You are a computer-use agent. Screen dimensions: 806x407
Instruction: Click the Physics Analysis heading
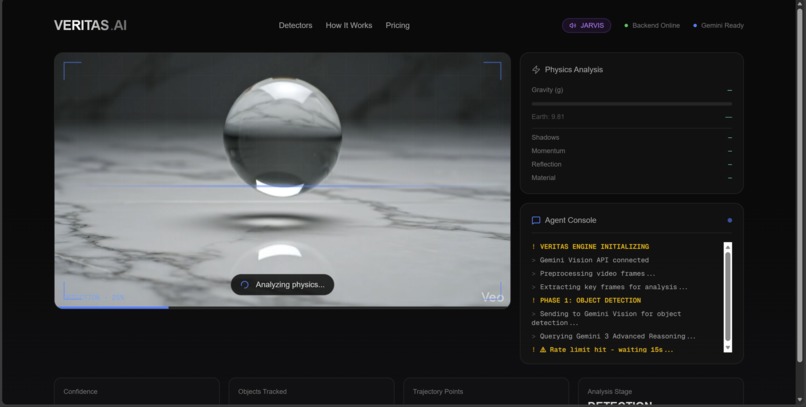[574, 69]
